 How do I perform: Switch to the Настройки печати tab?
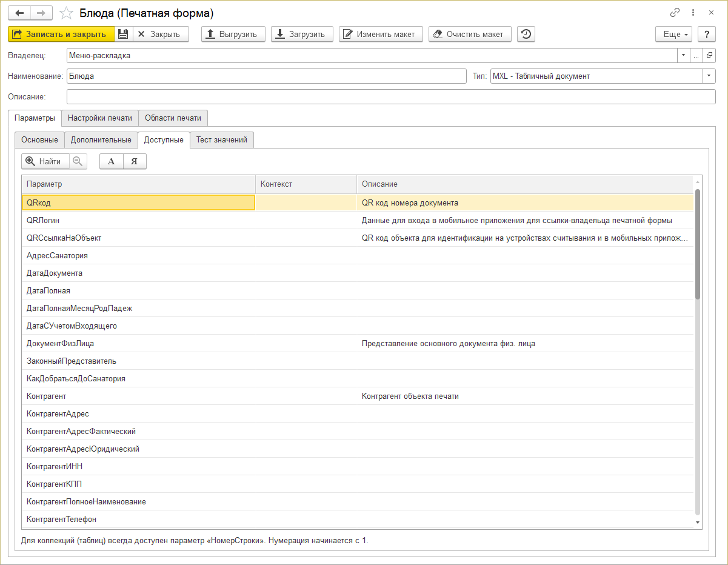[100, 118]
